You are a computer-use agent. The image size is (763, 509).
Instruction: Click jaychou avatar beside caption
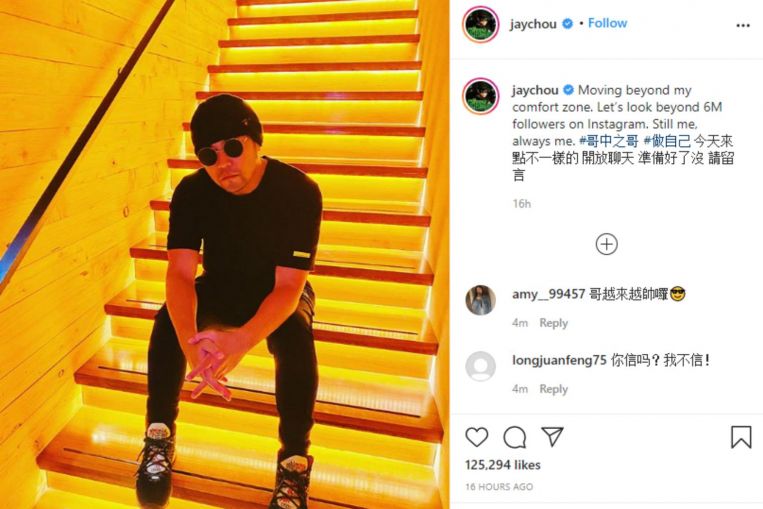pos(481,96)
